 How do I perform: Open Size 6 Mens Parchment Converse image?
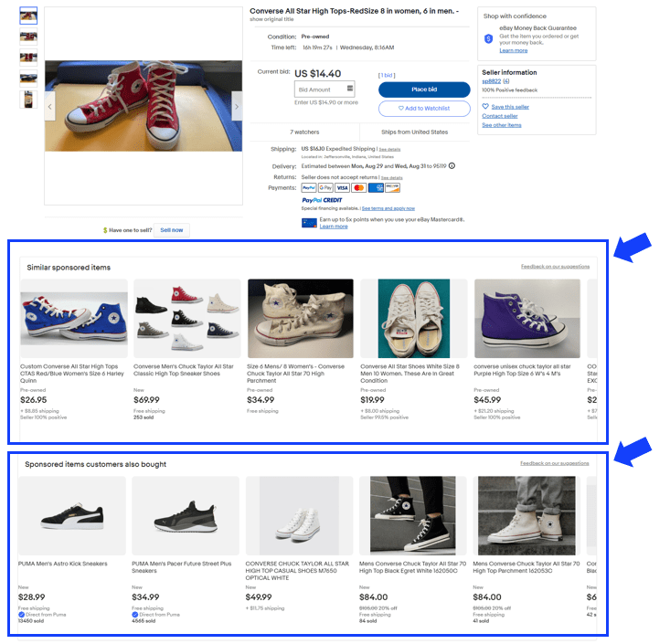(301, 319)
